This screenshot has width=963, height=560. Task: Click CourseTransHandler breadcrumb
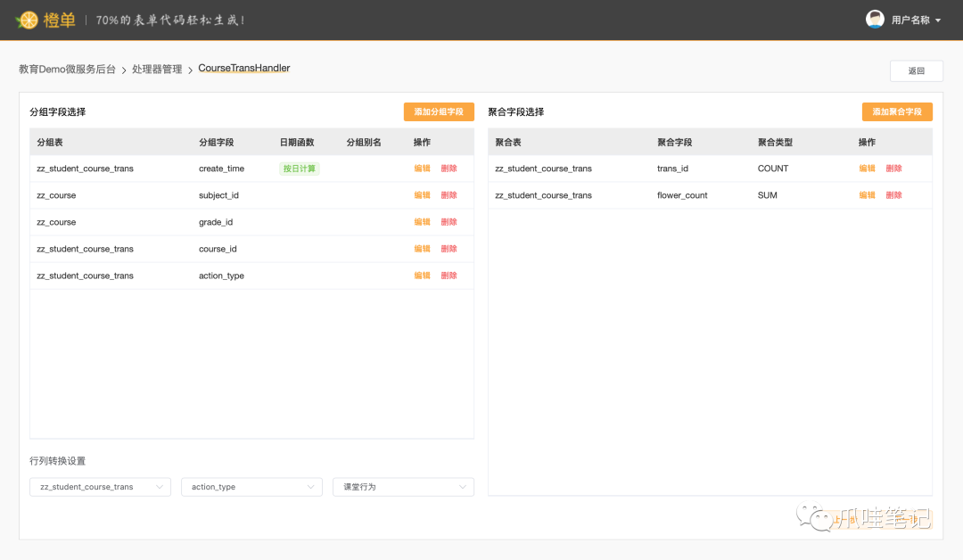click(243, 68)
